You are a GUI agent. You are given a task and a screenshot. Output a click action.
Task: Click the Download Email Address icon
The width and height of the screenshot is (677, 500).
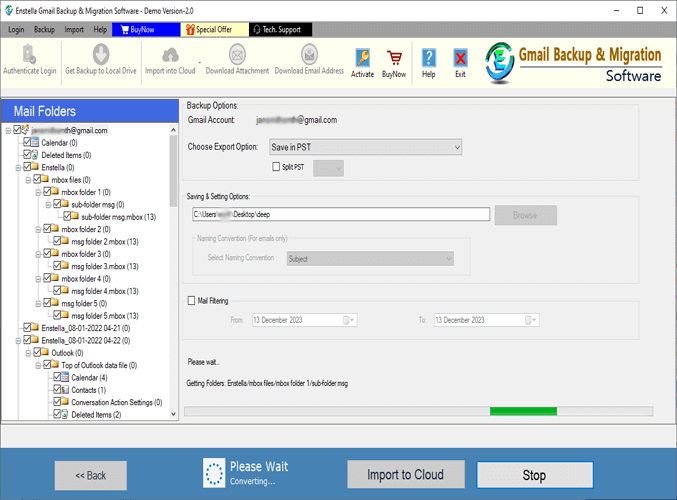pyautogui.click(x=309, y=58)
